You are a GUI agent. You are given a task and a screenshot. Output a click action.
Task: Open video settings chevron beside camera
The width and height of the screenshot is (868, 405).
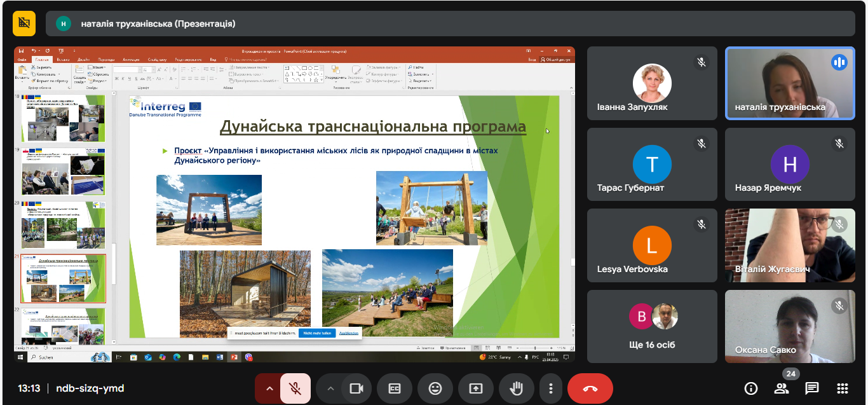330,388
